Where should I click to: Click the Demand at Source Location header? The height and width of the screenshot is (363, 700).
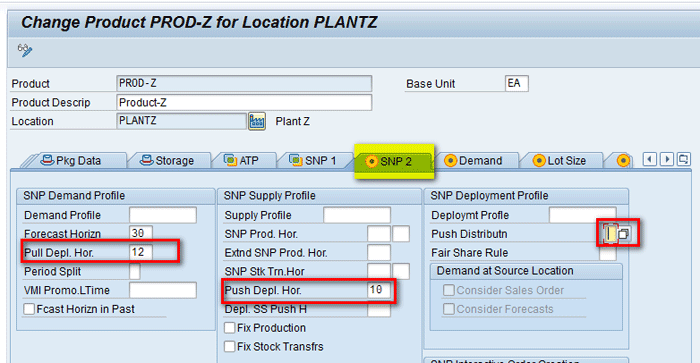tap(526, 271)
